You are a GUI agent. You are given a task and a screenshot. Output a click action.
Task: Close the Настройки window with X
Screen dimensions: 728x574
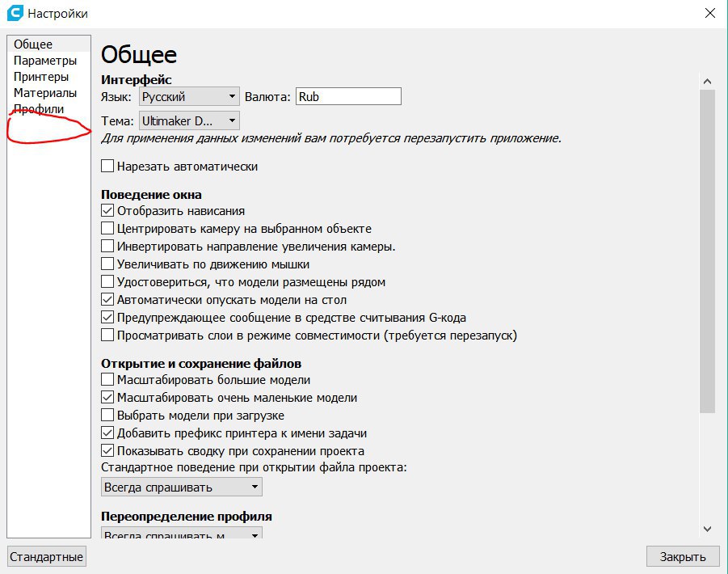710,13
